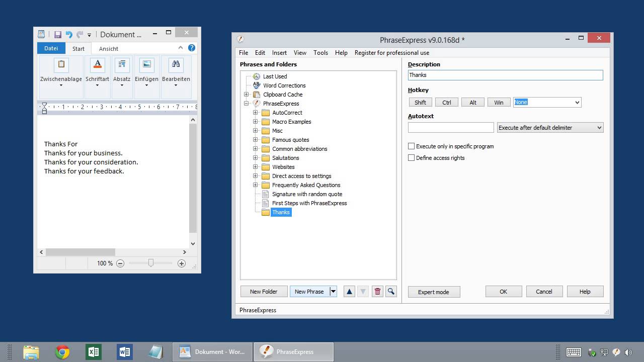Select Direct access to settings folder
The image size is (644, 362).
[x=301, y=176]
